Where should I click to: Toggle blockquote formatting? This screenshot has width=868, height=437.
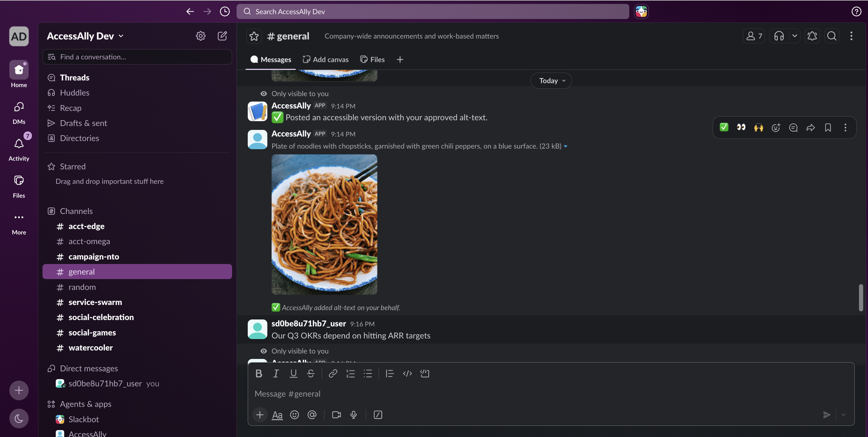(x=390, y=373)
